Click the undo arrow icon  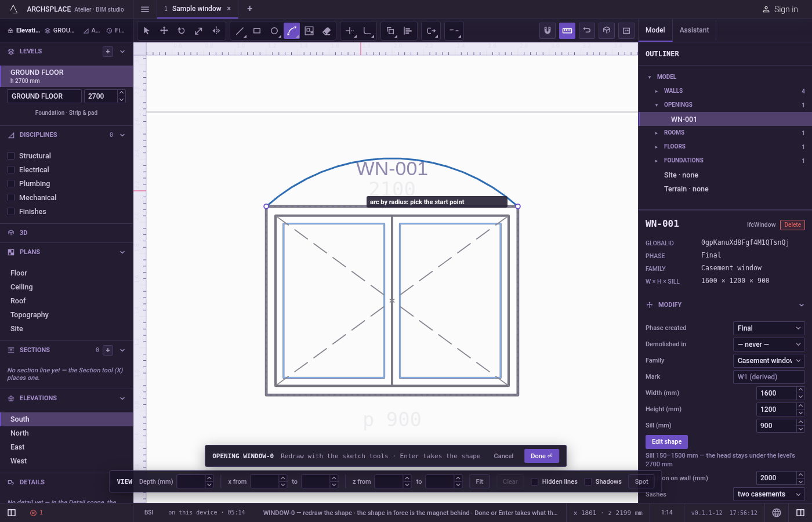pyautogui.click(x=587, y=31)
